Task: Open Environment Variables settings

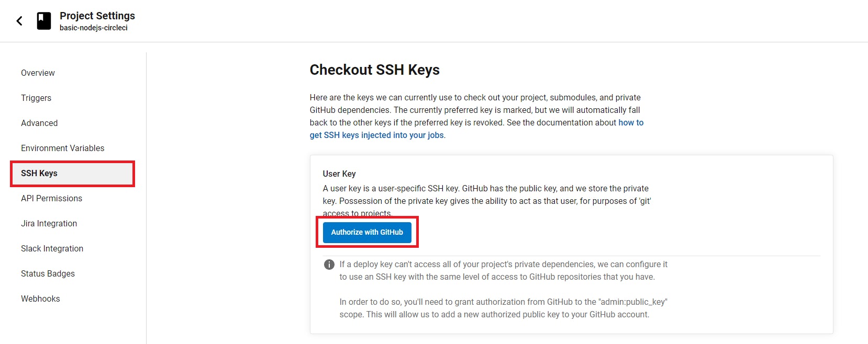Action: pos(62,148)
